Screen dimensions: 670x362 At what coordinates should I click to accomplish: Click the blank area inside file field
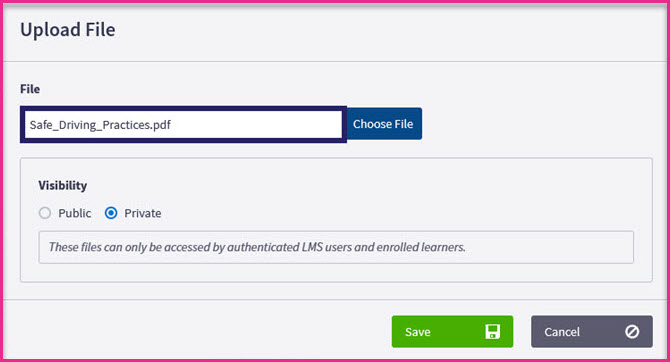coord(256,125)
